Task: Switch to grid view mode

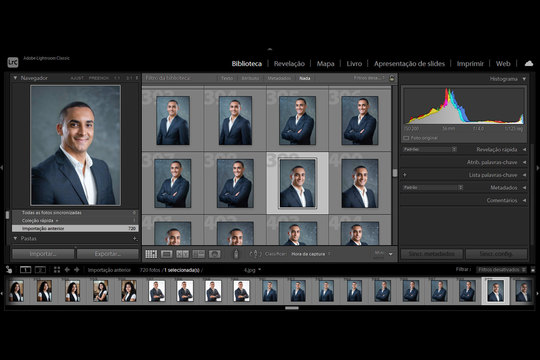Action: point(151,254)
